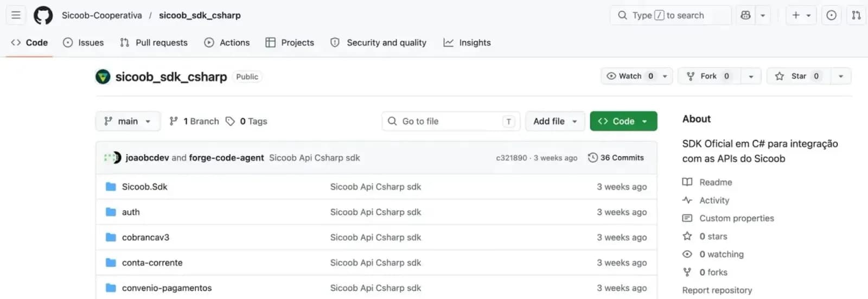This screenshot has width=868, height=299.
Task: Open the cobrancav3 folder
Action: pyautogui.click(x=145, y=237)
